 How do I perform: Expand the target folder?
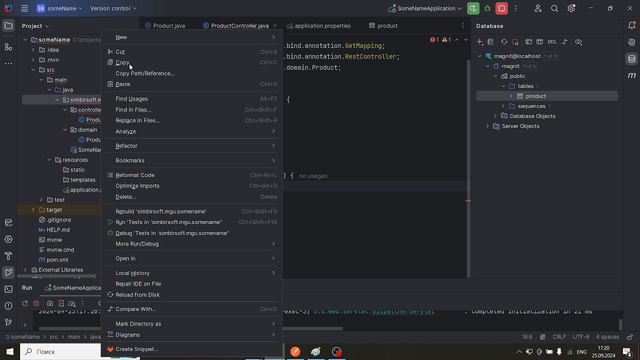(33, 210)
